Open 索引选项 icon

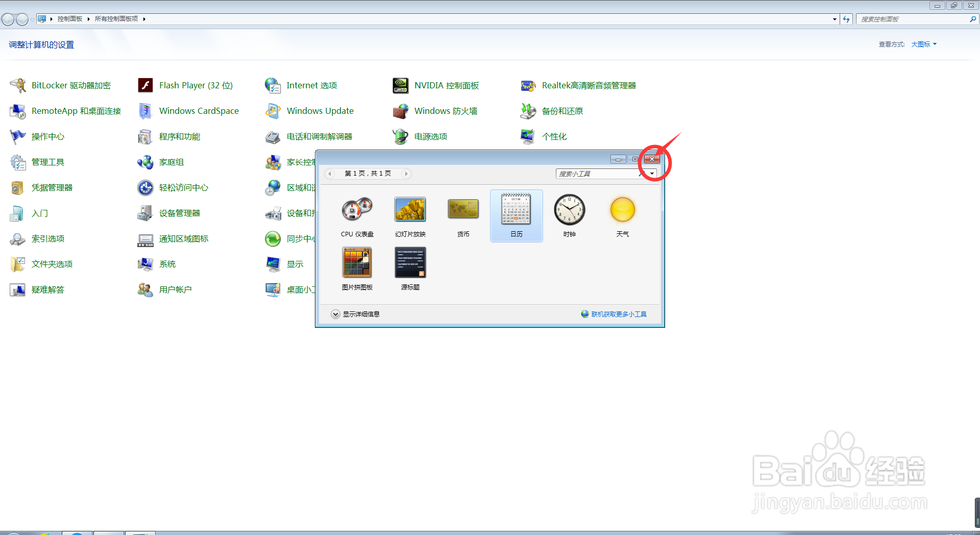pyautogui.click(x=18, y=238)
